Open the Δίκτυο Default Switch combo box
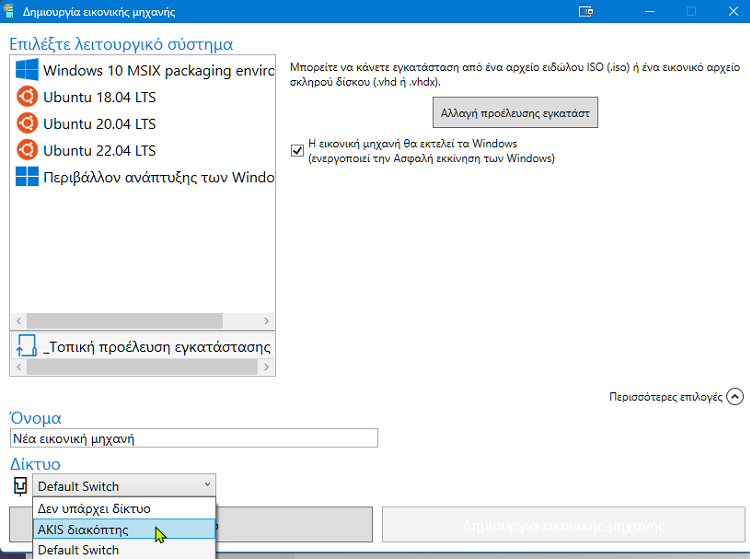 pyautogui.click(x=124, y=486)
